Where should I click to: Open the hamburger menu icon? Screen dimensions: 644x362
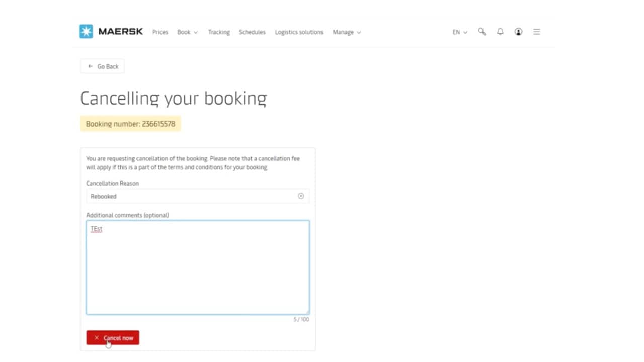(x=537, y=32)
